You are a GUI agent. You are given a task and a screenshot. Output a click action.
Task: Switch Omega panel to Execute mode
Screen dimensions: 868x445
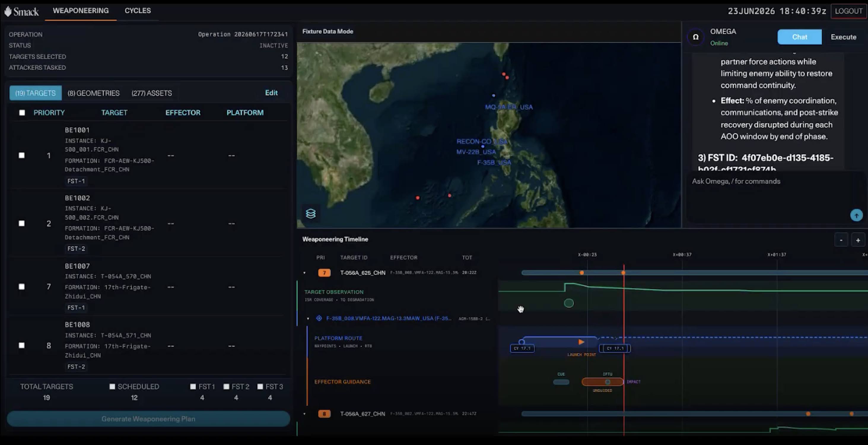click(843, 37)
